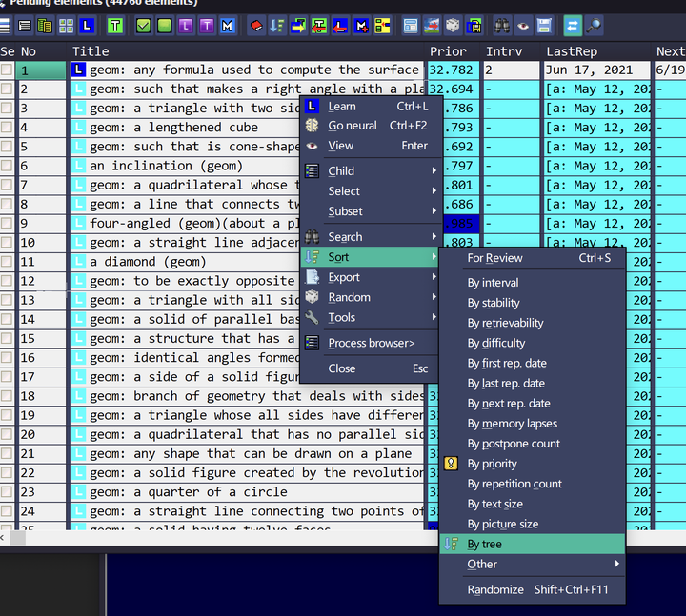Click the binoculars search icon in toolbar
686x616 pixels.
(x=502, y=26)
